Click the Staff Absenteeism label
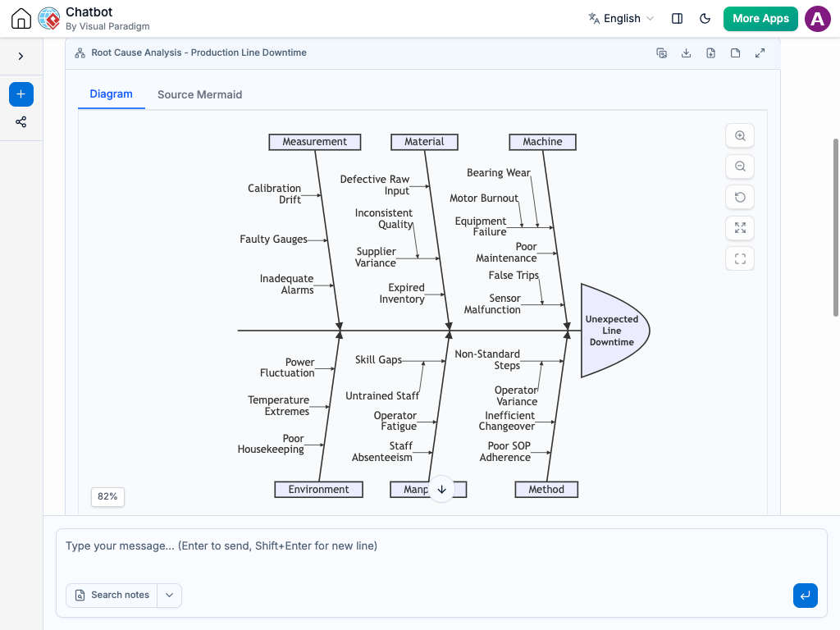 (382, 452)
